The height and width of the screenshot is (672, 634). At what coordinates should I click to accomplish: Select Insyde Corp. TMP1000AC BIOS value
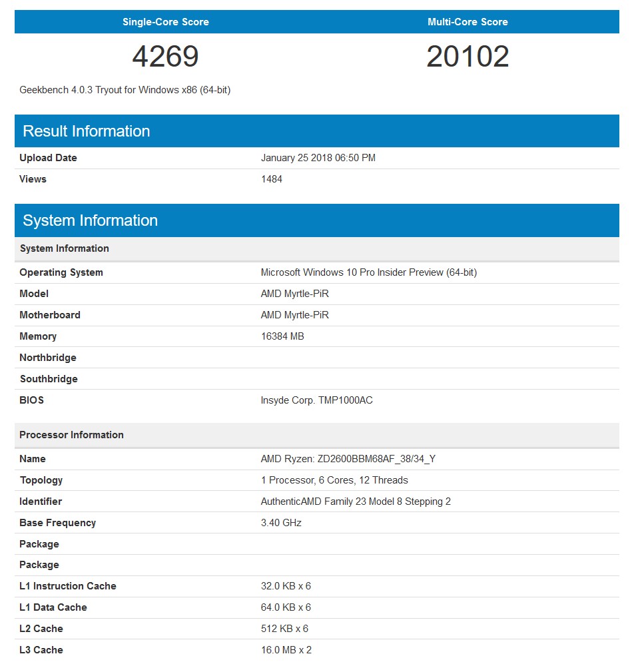point(317,400)
